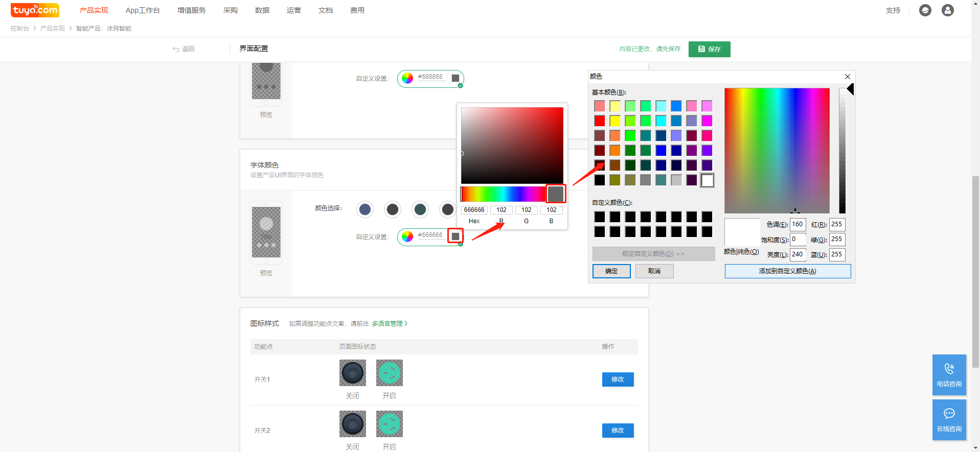The height and width of the screenshot is (452, 980).
Task: Click the 饱和度 saturation input field
Action: point(798,240)
